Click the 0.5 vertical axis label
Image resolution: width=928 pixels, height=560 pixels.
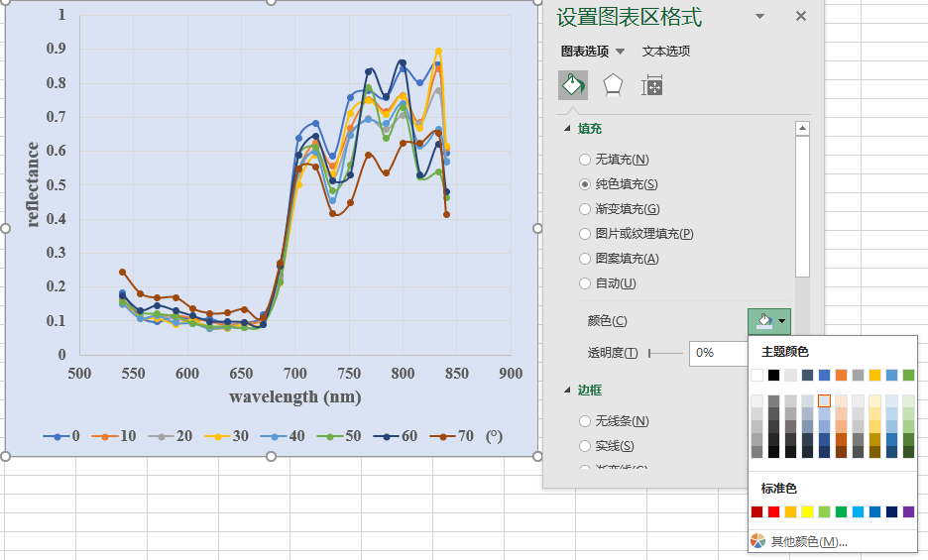pyautogui.click(x=57, y=184)
